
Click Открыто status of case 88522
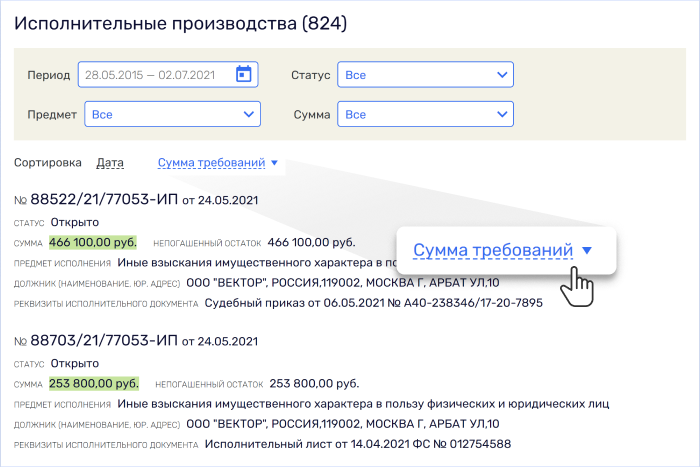(x=75, y=222)
